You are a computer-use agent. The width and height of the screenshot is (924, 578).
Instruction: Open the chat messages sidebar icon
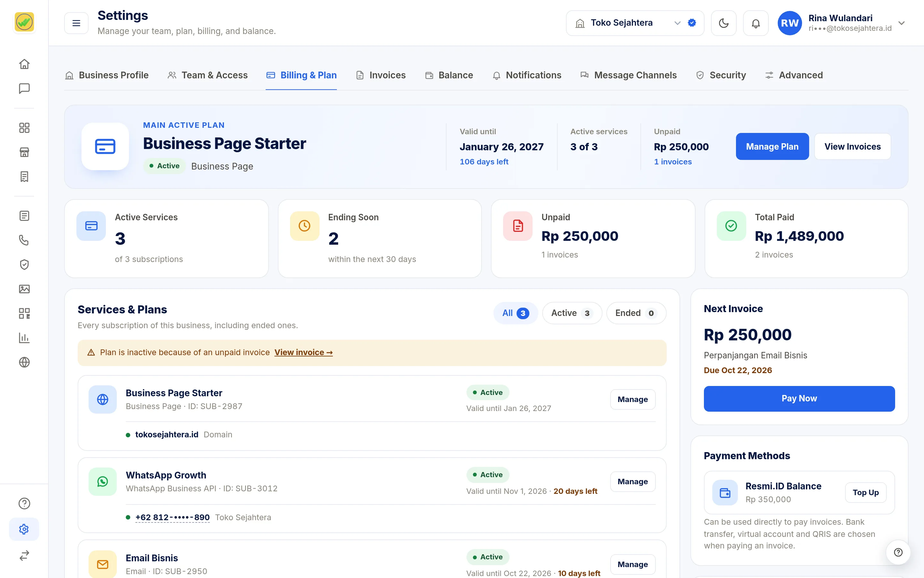coord(24,88)
